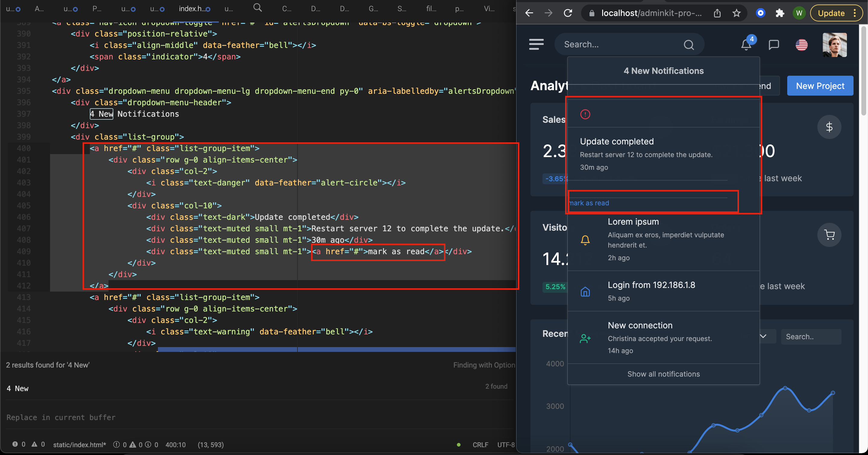The width and height of the screenshot is (868, 455).
Task: Select the US flag language icon
Action: click(x=802, y=45)
